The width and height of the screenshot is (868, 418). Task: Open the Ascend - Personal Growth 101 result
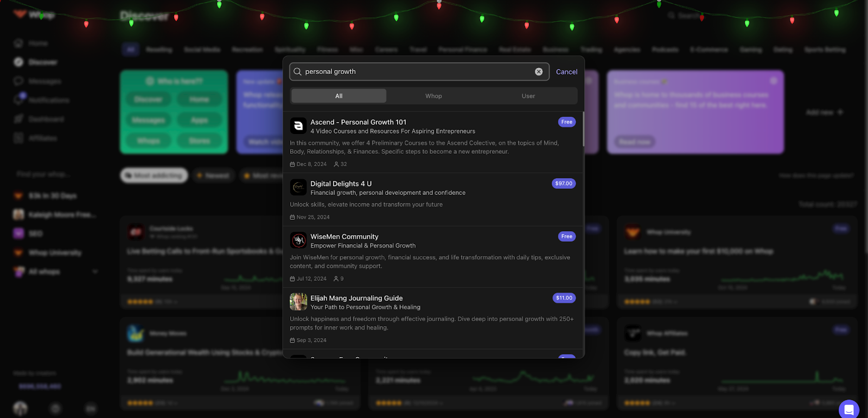(x=433, y=142)
